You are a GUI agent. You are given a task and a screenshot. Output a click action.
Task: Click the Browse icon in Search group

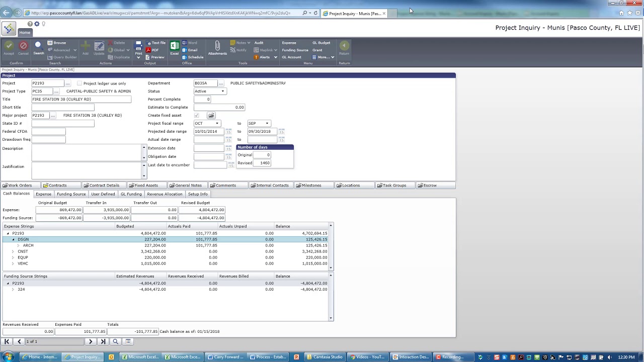pos(57,43)
